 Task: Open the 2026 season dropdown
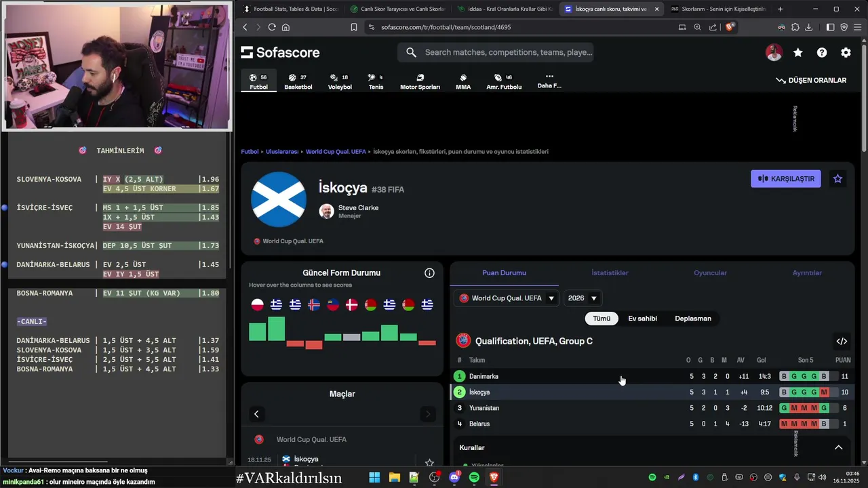click(x=583, y=298)
